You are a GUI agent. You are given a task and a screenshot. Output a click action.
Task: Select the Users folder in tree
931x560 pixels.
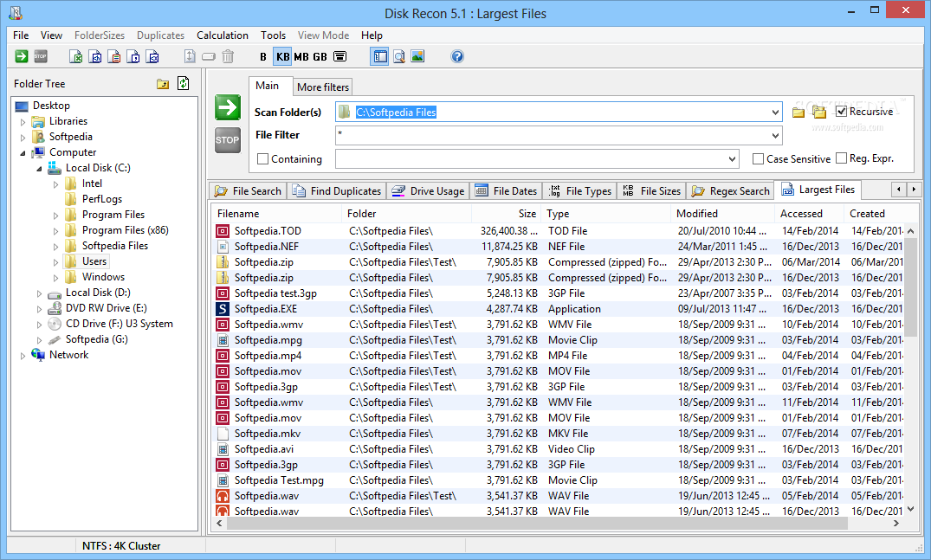click(x=94, y=261)
